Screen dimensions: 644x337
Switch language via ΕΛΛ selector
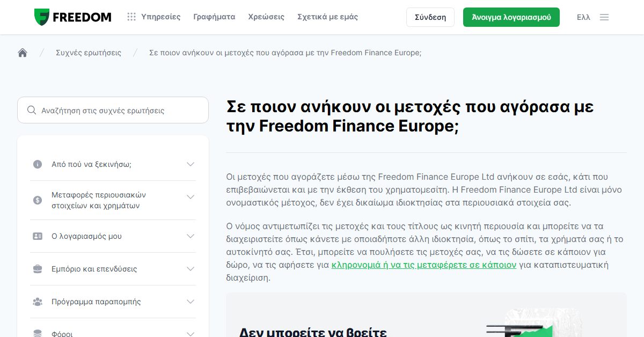coord(583,17)
